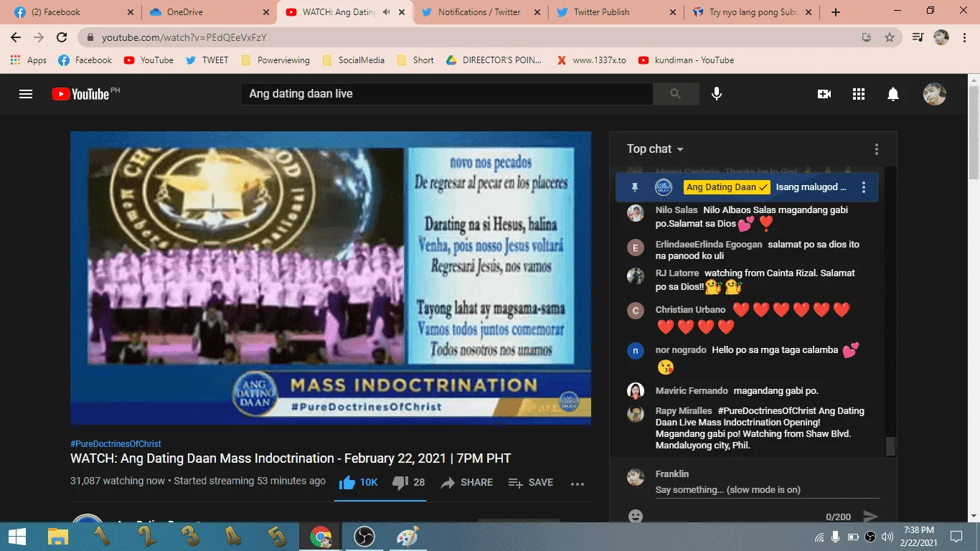The image size is (980, 551).
Task: Click the Ang Dating Daan pinned channel badge
Action: click(727, 187)
